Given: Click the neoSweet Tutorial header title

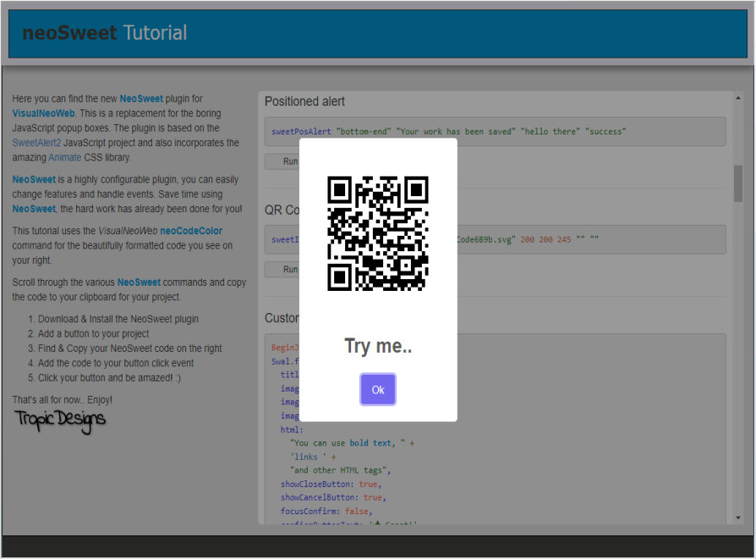Looking at the screenshot, I should coord(105,34).
